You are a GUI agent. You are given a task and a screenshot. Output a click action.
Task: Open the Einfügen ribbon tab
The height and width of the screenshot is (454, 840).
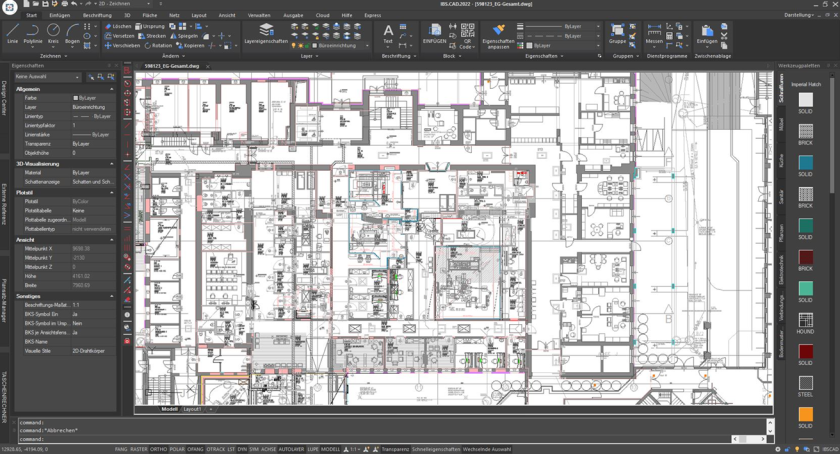click(x=59, y=16)
